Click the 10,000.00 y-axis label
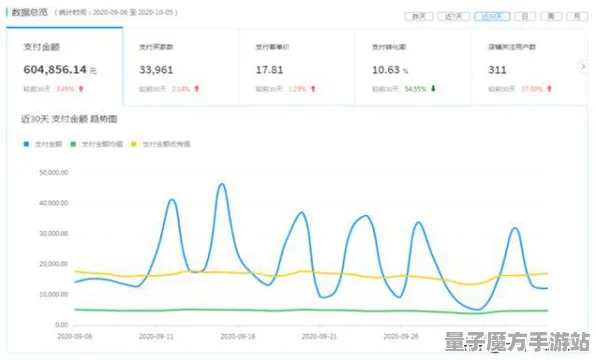596x360 pixels. [x=54, y=294]
